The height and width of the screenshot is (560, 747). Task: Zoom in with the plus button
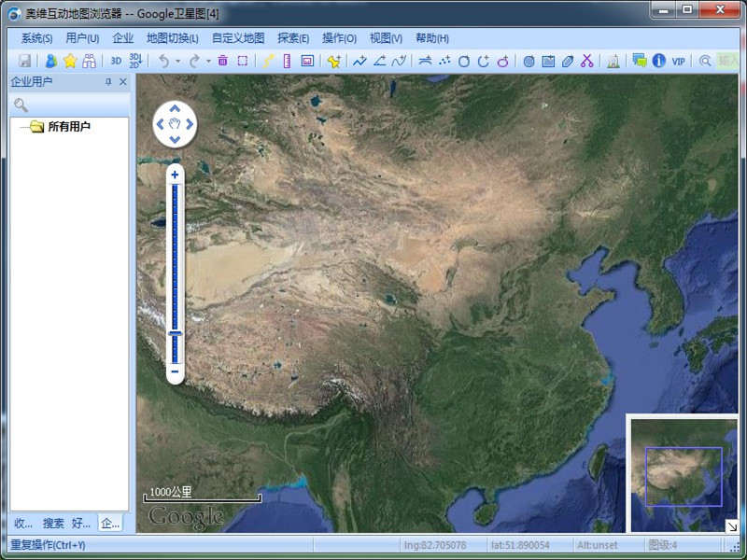pyautogui.click(x=175, y=175)
